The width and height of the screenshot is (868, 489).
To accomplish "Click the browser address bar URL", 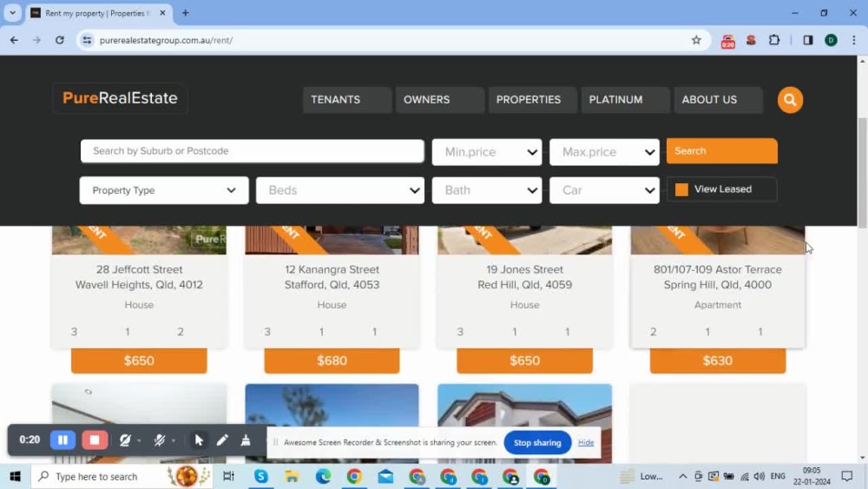I will (166, 40).
